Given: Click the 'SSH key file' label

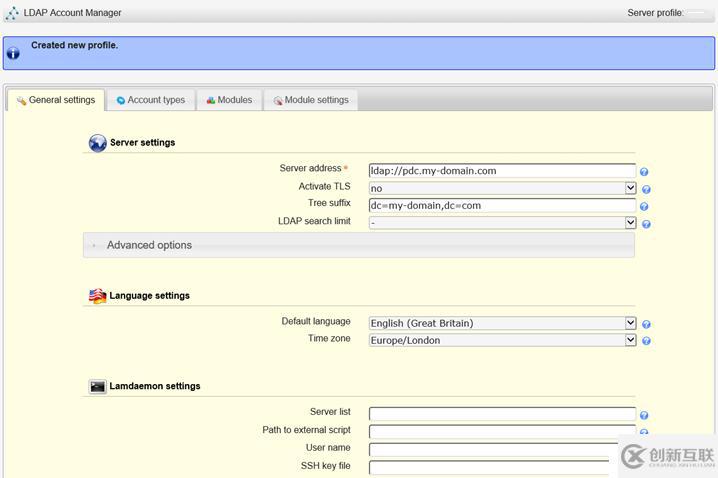Looking at the screenshot, I should (326, 466).
